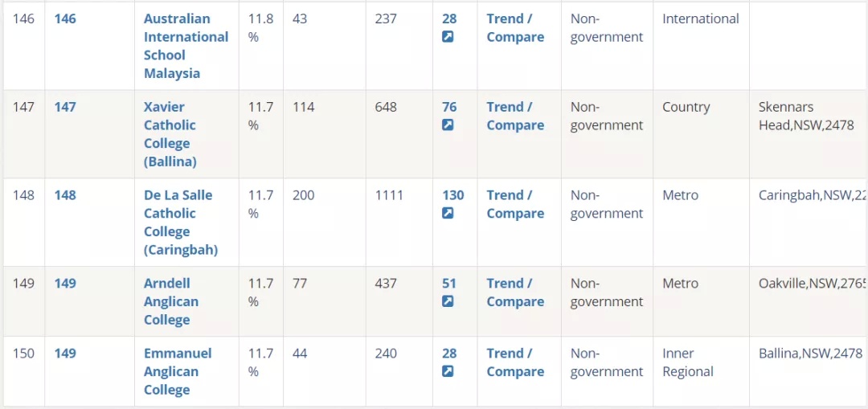Click bold rank 147 link
Image resolution: width=868 pixels, height=409 pixels.
click(65, 107)
